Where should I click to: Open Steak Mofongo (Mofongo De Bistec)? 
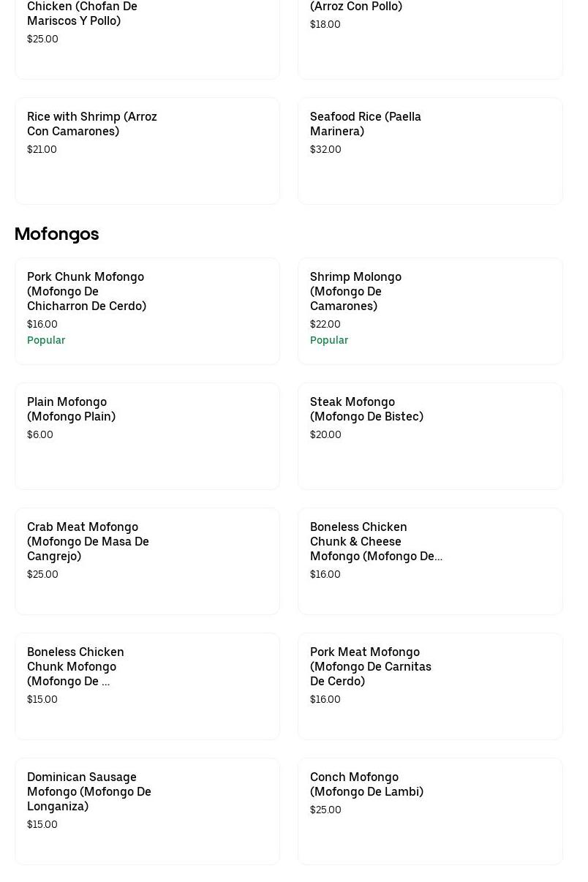pyautogui.click(x=430, y=435)
